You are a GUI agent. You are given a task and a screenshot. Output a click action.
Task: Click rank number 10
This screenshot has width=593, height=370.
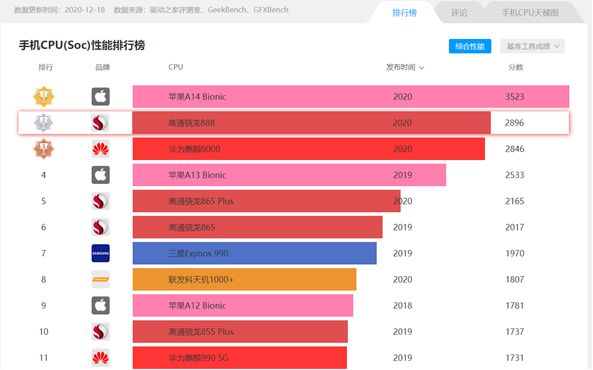pos(43,331)
